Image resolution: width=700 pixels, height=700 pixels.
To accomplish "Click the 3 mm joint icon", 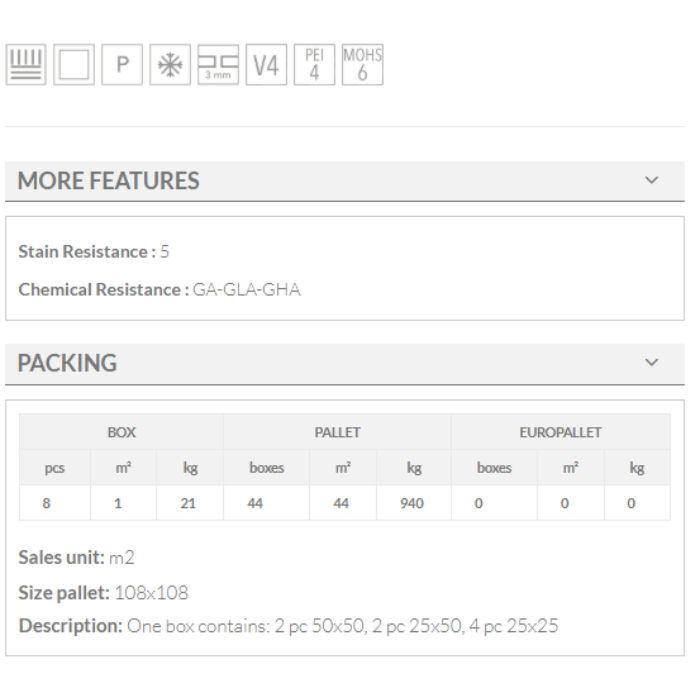I will [x=218, y=66].
